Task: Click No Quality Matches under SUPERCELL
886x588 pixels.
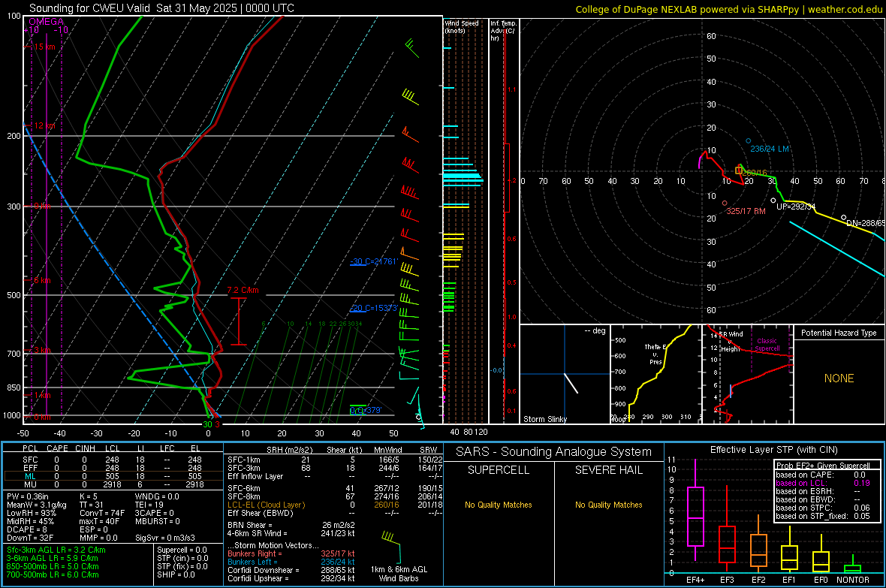Action: pyautogui.click(x=499, y=505)
